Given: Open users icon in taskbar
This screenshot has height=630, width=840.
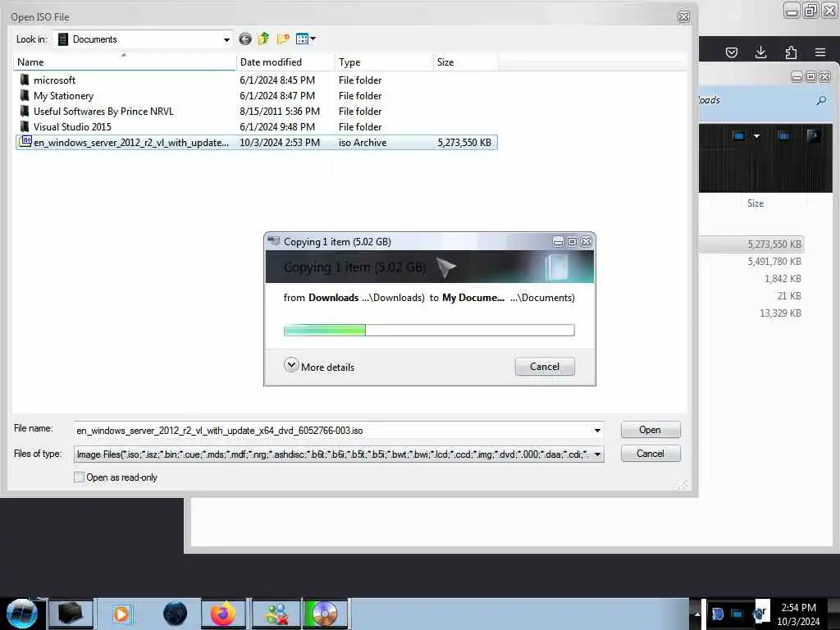Looking at the screenshot, I should point(276,614).
